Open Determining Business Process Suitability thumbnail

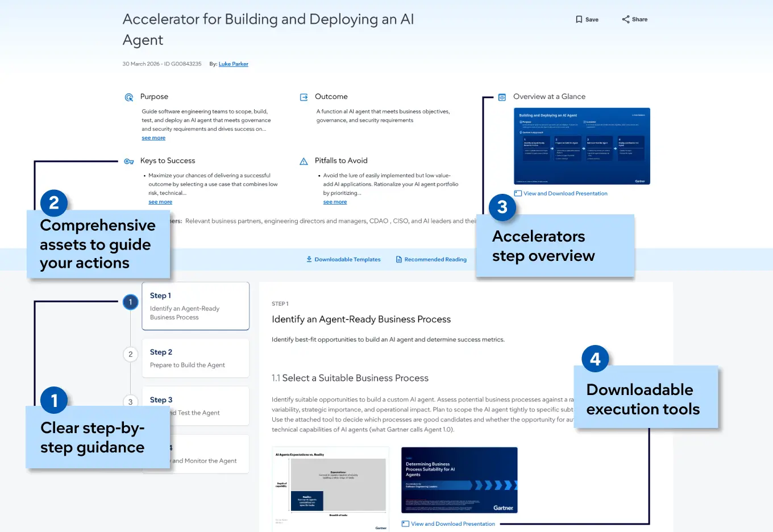coord(459,480)
